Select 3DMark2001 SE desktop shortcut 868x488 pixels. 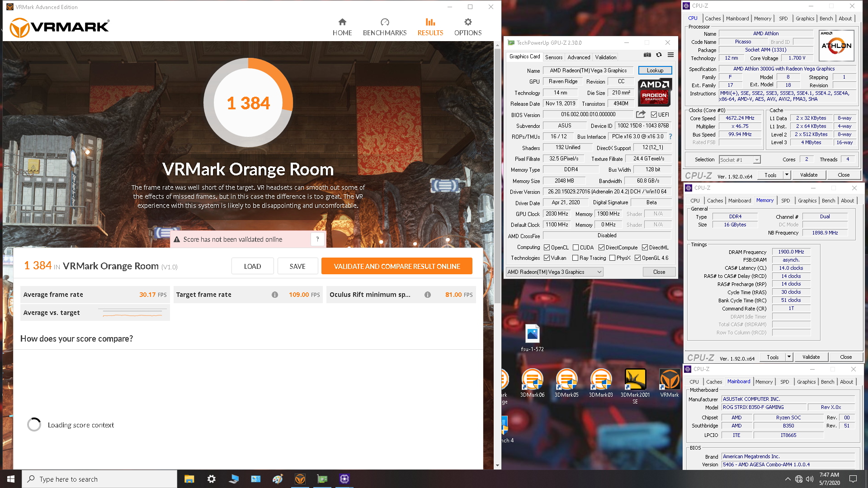(x=635, y=386)
